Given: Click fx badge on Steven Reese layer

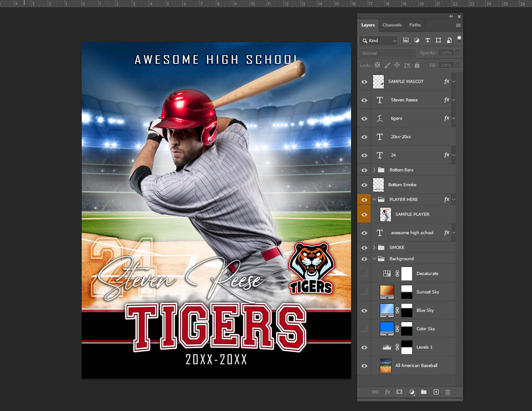Looking at the screenshot, I should (447, 100).
